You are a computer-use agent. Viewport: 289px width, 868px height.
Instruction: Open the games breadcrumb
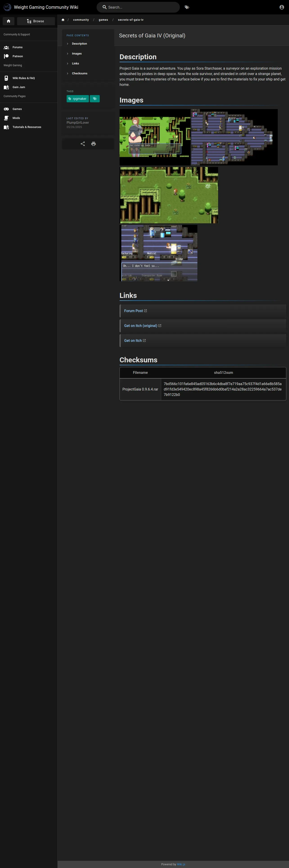103,20
